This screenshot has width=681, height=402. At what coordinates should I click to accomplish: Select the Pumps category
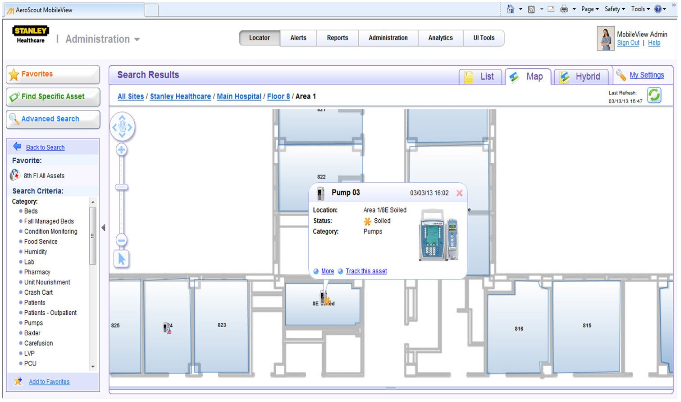tap(33, 323)
